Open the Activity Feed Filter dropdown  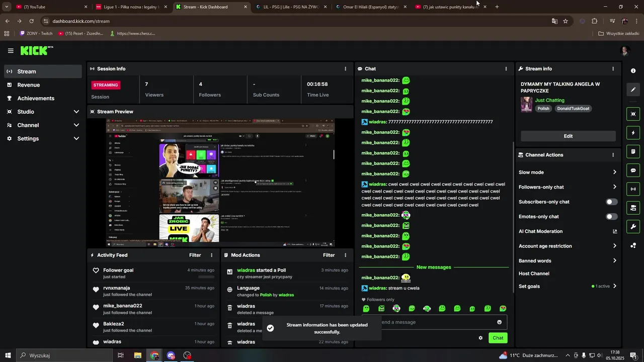pos(195,255)
